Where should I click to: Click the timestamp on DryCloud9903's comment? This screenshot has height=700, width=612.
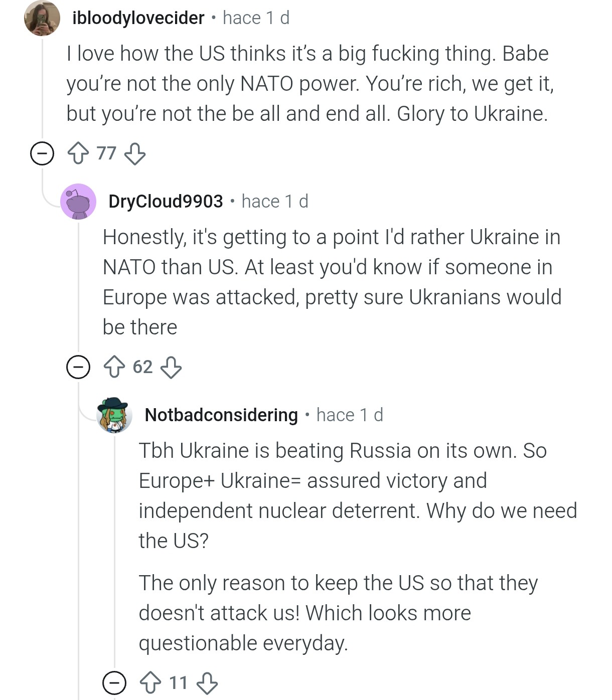(x=275, y=202)
